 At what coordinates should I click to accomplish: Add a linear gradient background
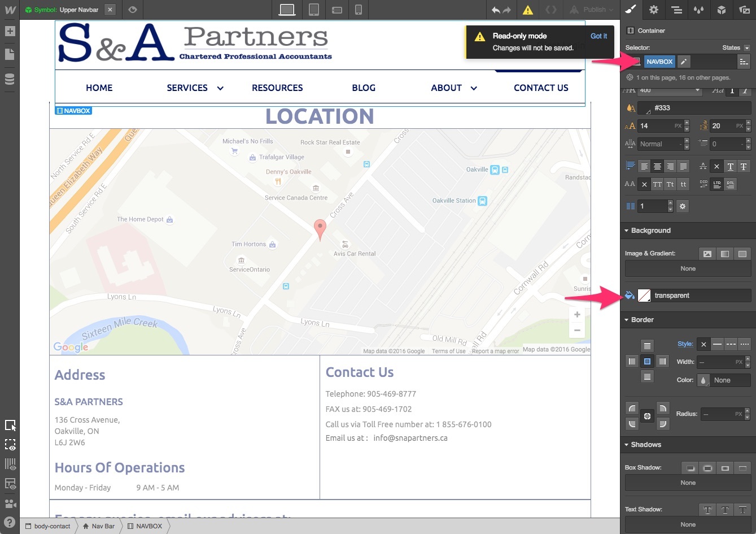click(725, 254)
